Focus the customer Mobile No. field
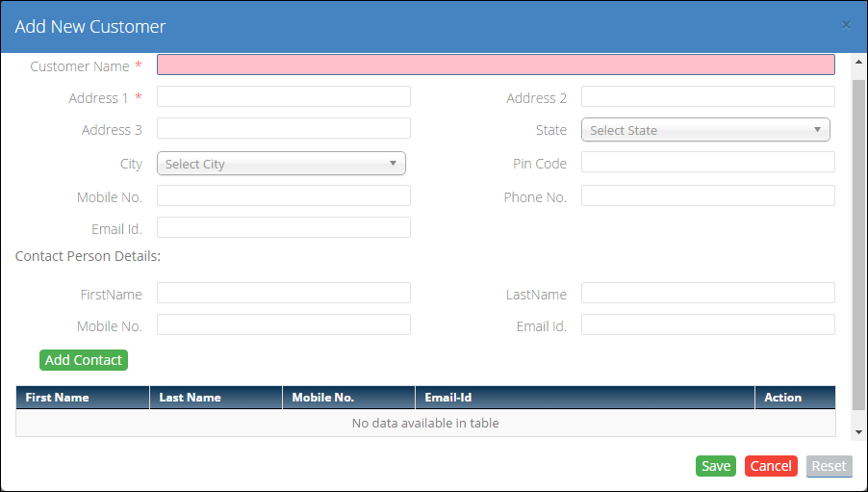The image size is (868, 492). pos(284,195)
